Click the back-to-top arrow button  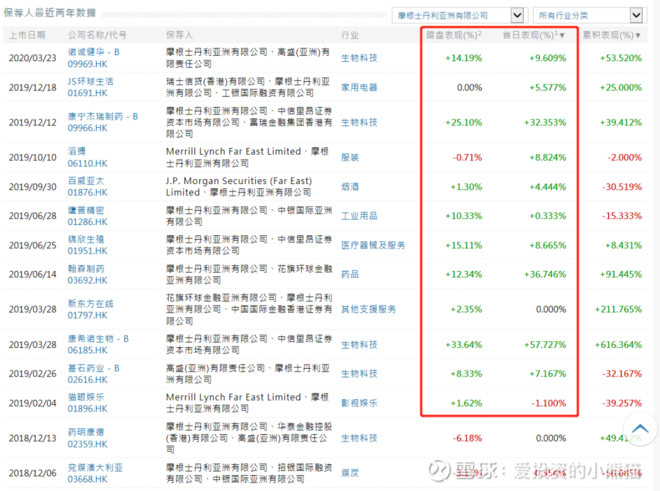[640, 429]
